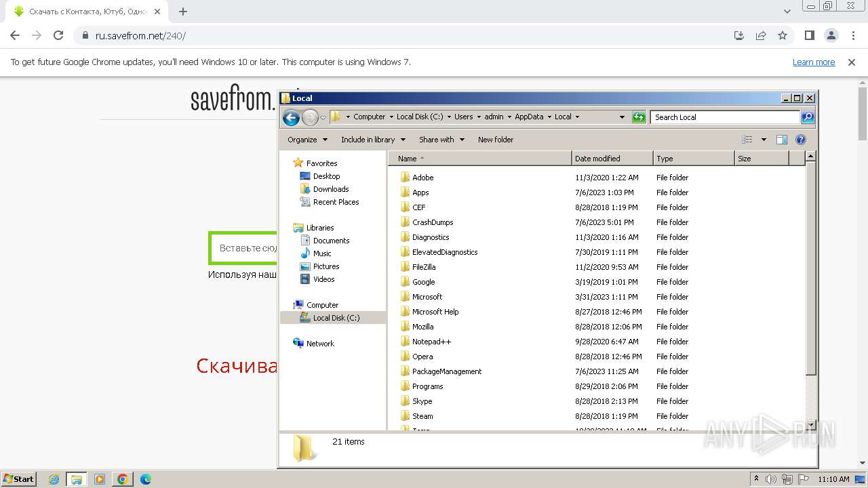
Task: Show the preview pane icon
Action: pos(782,140)
